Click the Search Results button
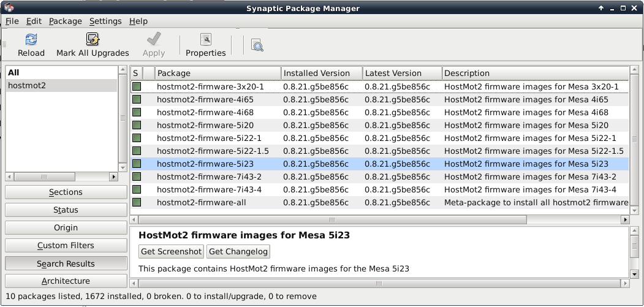The height and width of the screenshot is (307, 644). pyautogui.click(x=66, y=263)
